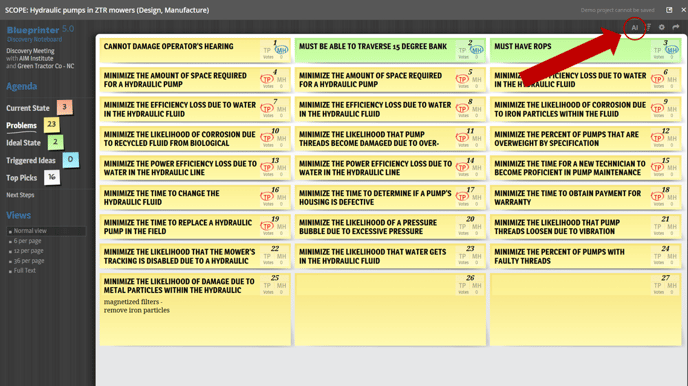Toggle TP marker on note 4
Screen dimensions: 688x386
267,79
